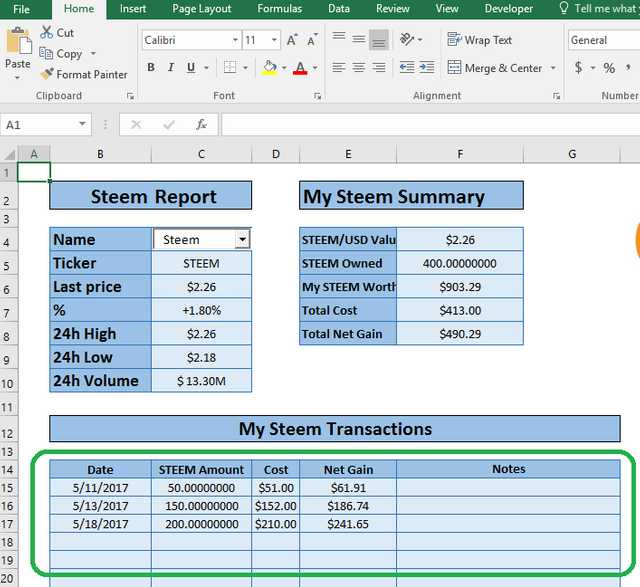
Task: Apply accounting dollar format
Action: point(578,67)
